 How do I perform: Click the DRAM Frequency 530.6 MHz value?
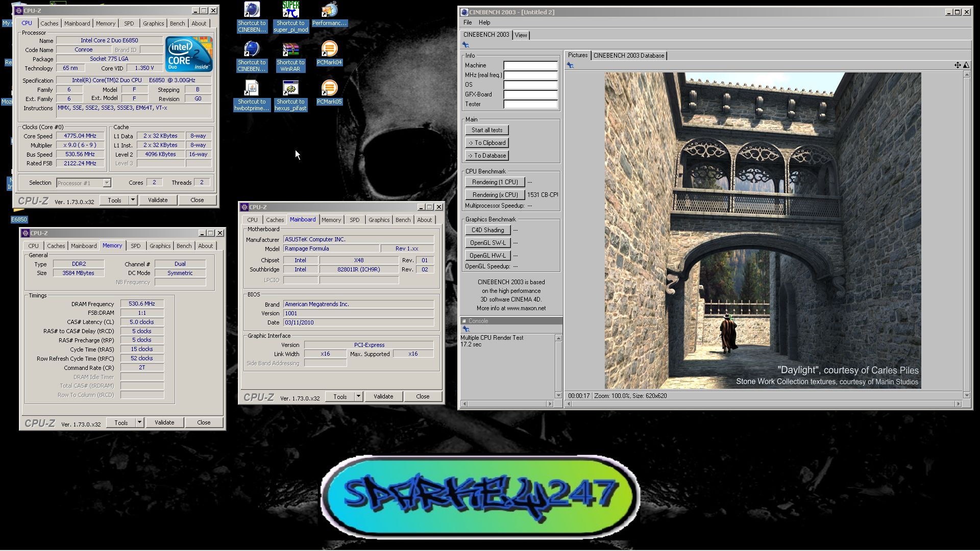coord(142,304)
